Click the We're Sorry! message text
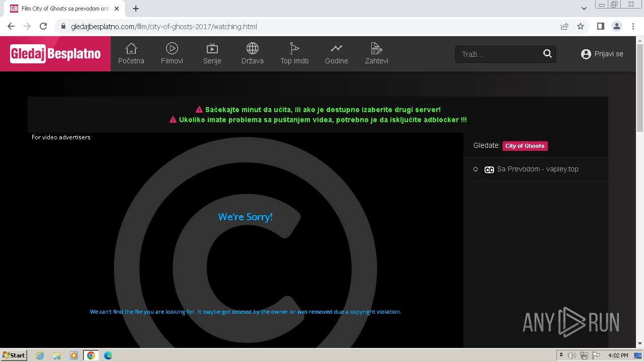Viewport: 644px width, 362px height. [246, 217]
